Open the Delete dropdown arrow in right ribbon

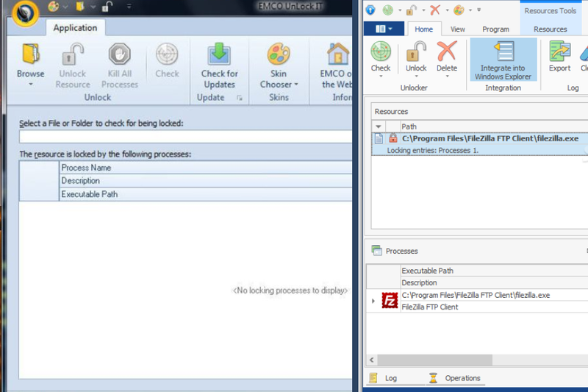point(447,76)
